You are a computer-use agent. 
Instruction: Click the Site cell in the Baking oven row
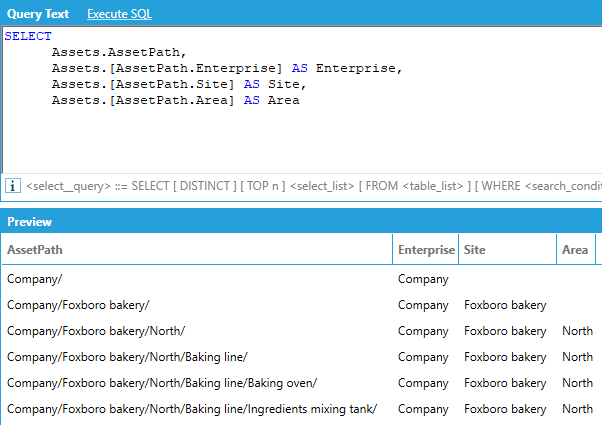pos(505,383)
